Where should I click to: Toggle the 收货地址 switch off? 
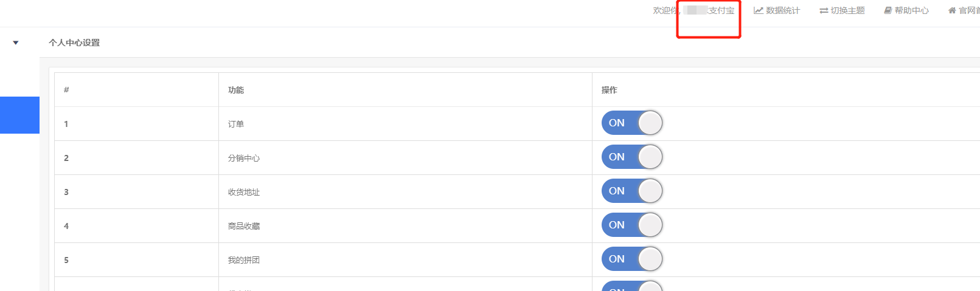pos(631,191)
